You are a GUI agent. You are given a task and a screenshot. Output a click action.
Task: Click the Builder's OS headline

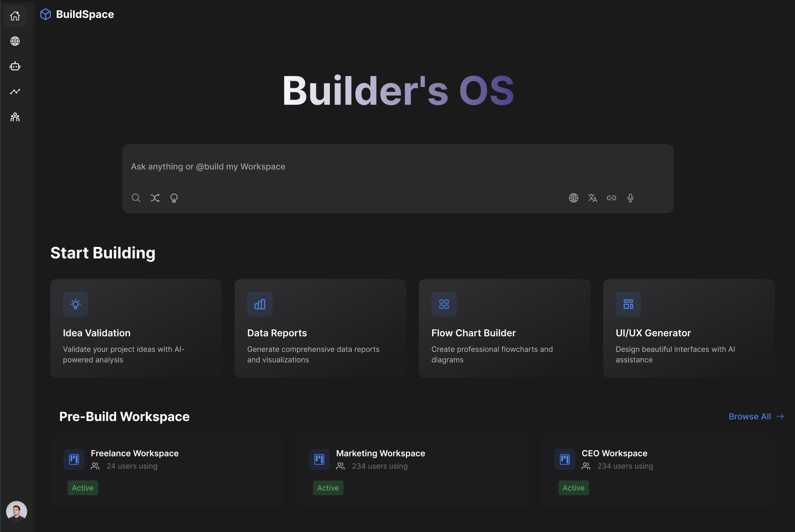tap(398, 91)
